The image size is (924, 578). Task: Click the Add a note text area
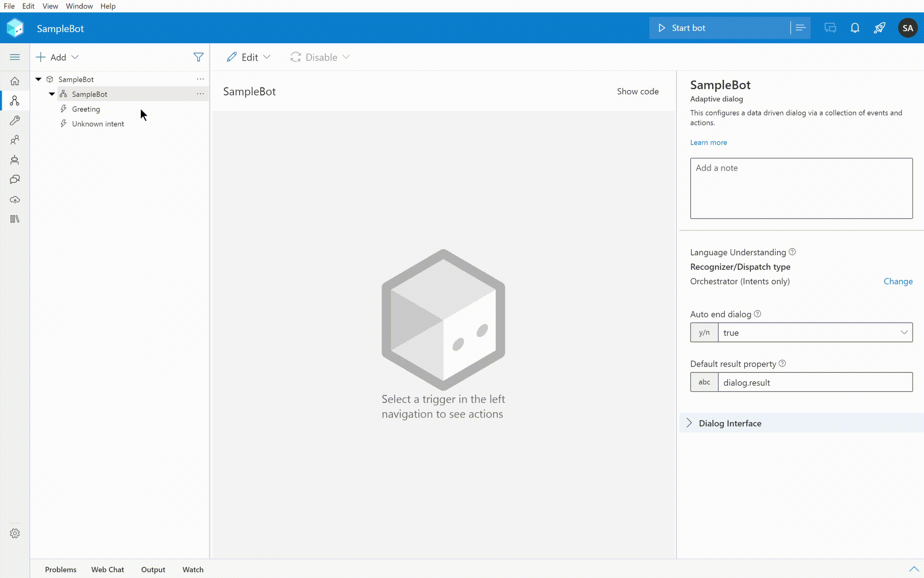click(801, 188)
